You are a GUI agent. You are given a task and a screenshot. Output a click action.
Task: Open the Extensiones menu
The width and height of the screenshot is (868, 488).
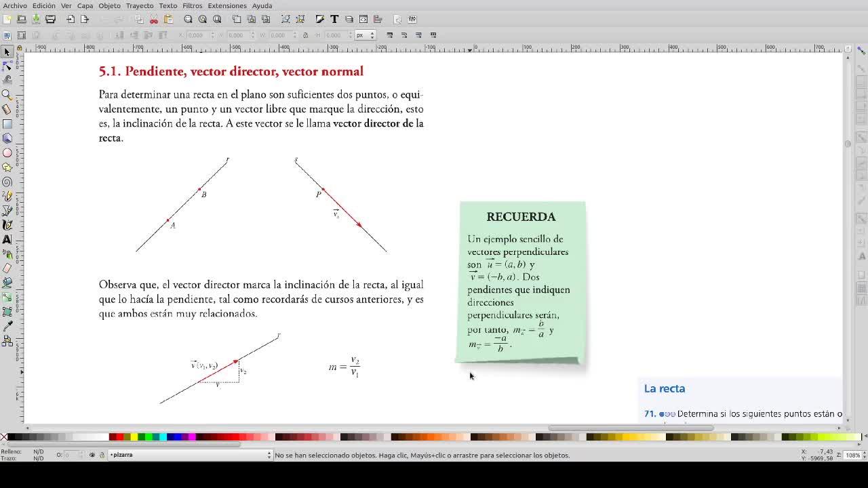click(227, 5)
